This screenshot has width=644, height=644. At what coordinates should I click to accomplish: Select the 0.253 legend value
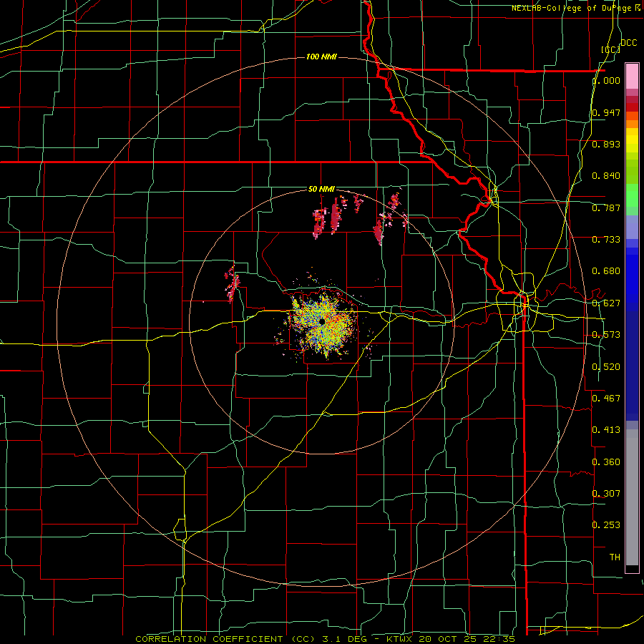pyautogui.click(x=606, y=525)
